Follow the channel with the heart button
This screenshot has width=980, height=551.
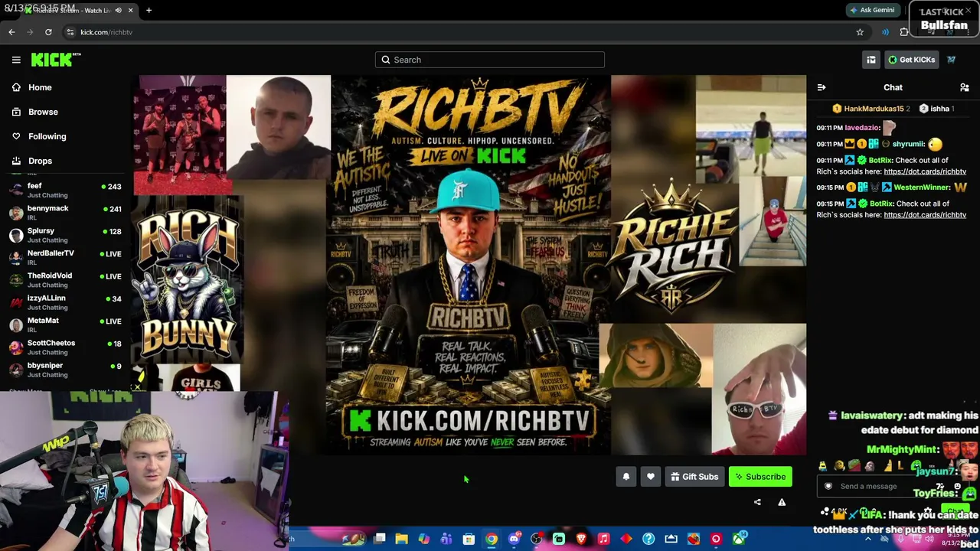(650, 477)
